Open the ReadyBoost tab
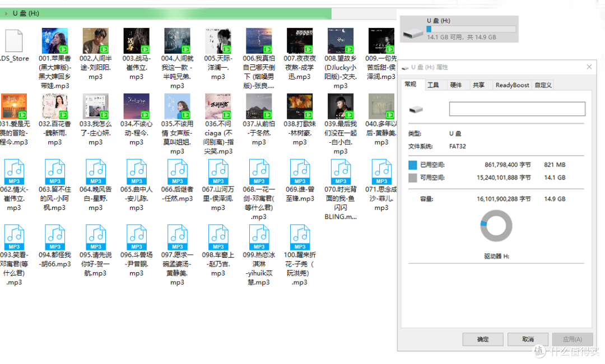Viewport: 605px width, 364px height. 513,85
